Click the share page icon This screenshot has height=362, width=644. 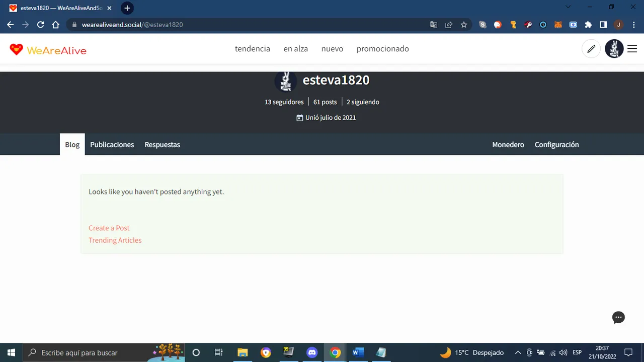click(x=449, y=25)
